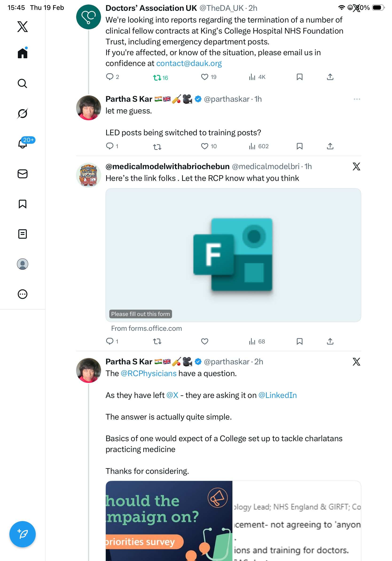Open Messages envelope in sidebar

tap(23, 174)
